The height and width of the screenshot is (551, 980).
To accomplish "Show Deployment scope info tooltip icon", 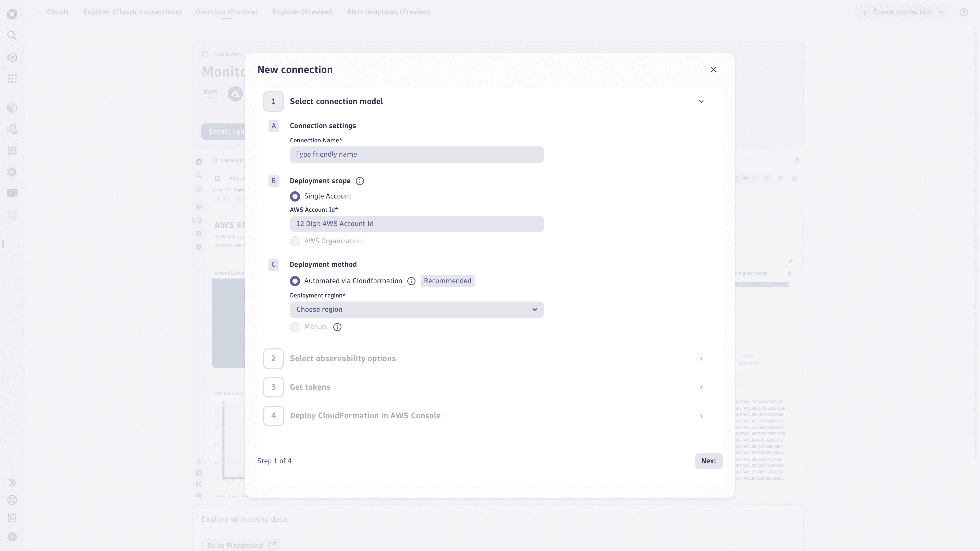I will 360,181.
